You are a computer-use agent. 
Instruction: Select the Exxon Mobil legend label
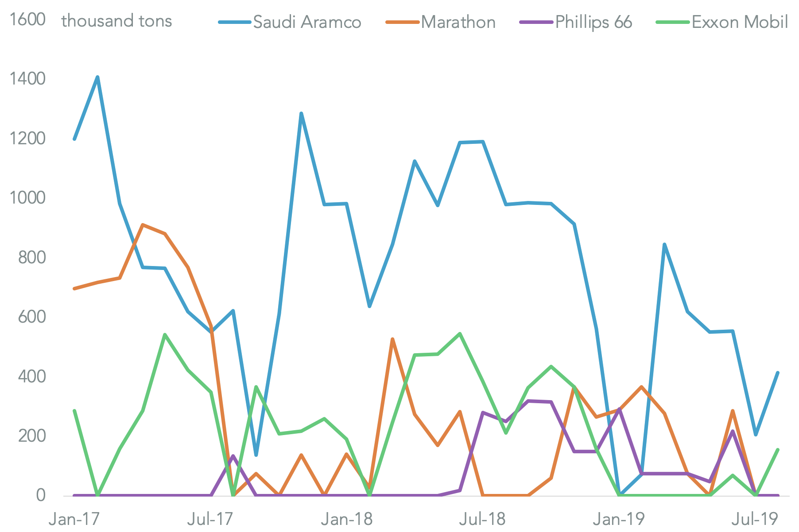click(740, 22)
